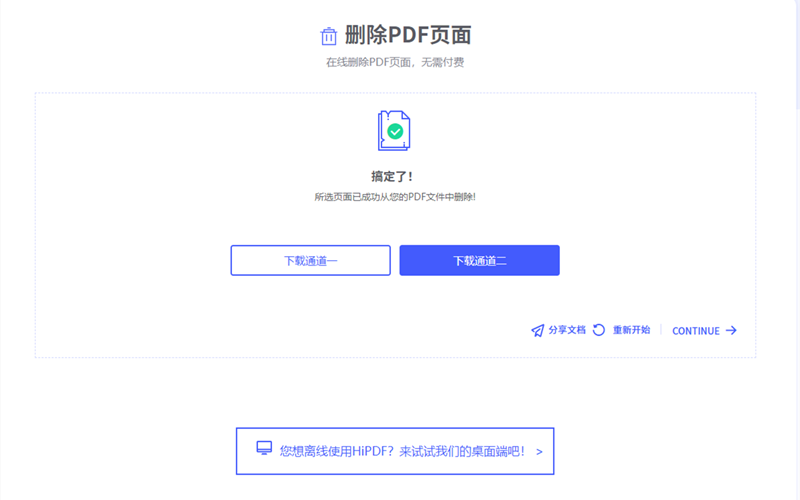
Task: Click the green checkmark badge
Action: click(x=396, y=131)
